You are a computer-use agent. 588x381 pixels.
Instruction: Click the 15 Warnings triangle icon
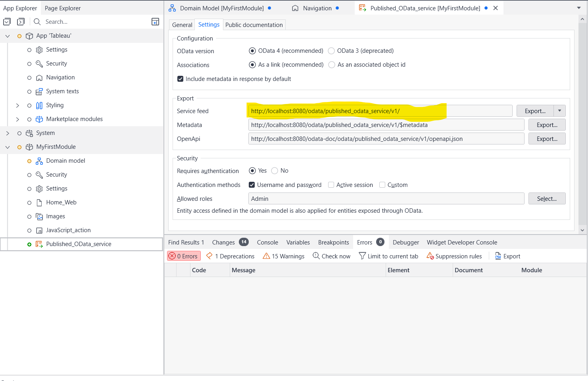pos(266,256)
